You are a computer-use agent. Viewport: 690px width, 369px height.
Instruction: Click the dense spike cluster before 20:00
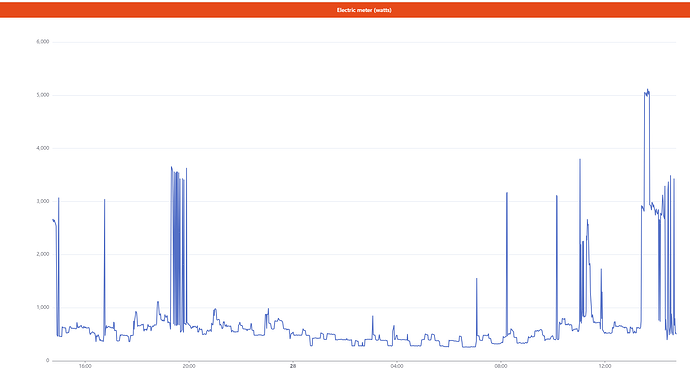point(179,246)
